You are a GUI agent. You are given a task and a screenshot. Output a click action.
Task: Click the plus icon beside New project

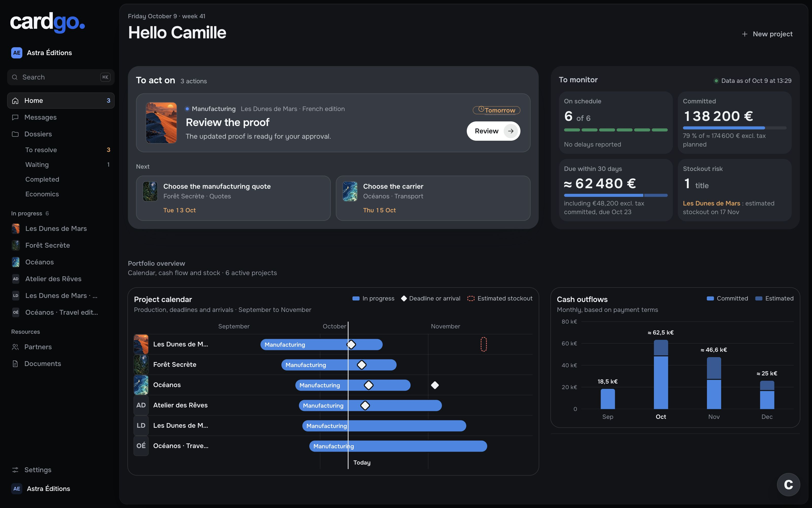coord(745,34)
